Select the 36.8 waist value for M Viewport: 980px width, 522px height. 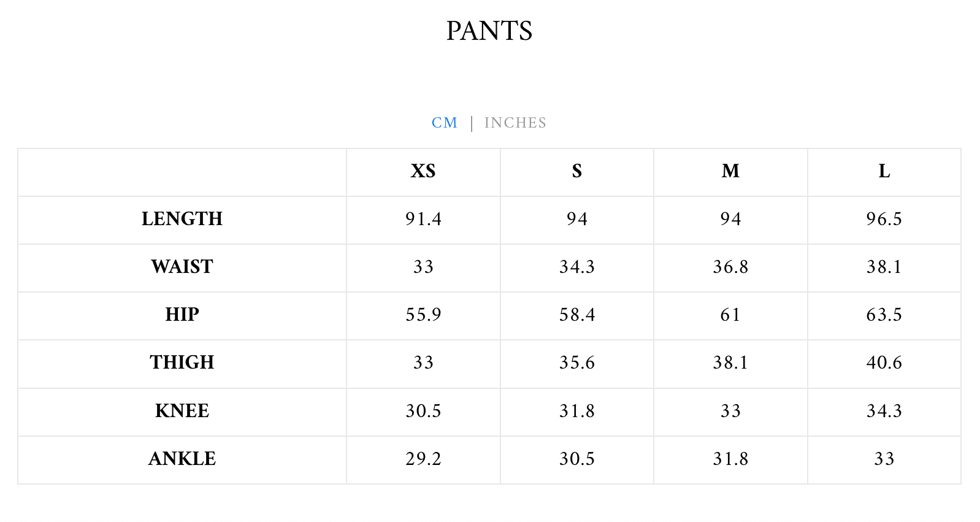(x=730, y=267)
